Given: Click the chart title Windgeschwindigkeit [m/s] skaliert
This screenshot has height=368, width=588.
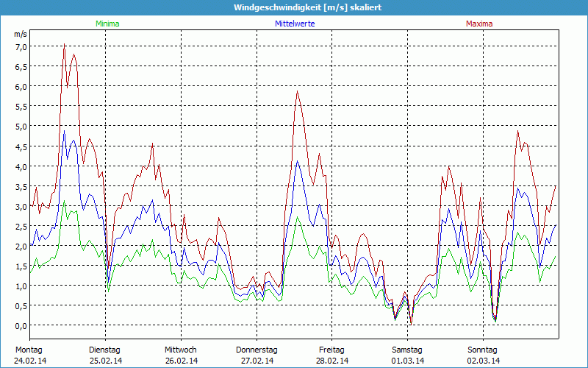Looking at the screenshot, I should coord(307,7).
